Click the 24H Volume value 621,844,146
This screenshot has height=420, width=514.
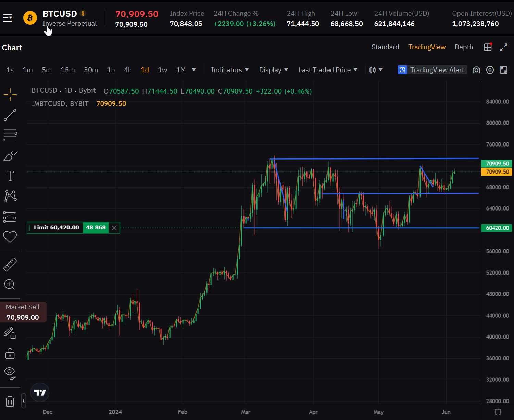[x=394, y=24]
